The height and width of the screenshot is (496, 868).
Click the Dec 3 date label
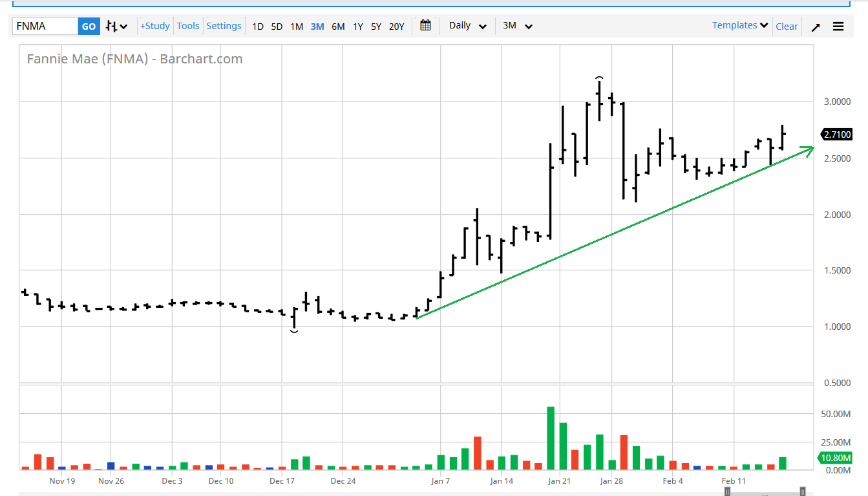tap(172, 481)
